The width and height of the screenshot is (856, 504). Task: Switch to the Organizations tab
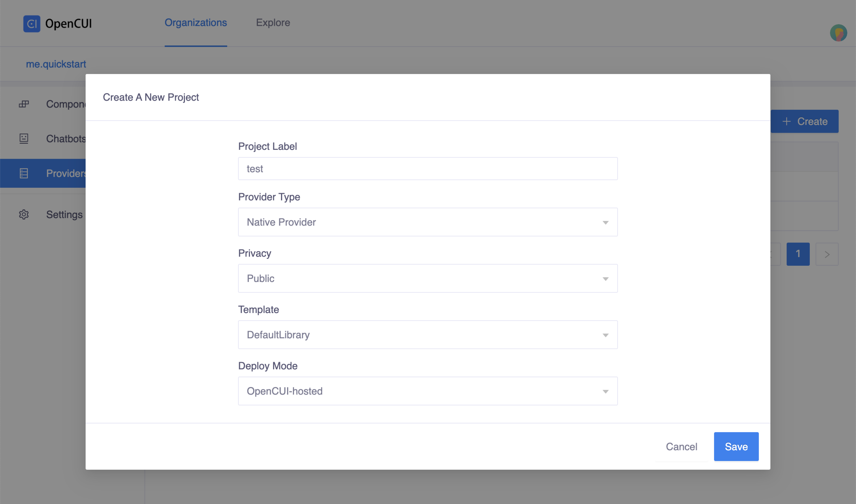[196, 22]
